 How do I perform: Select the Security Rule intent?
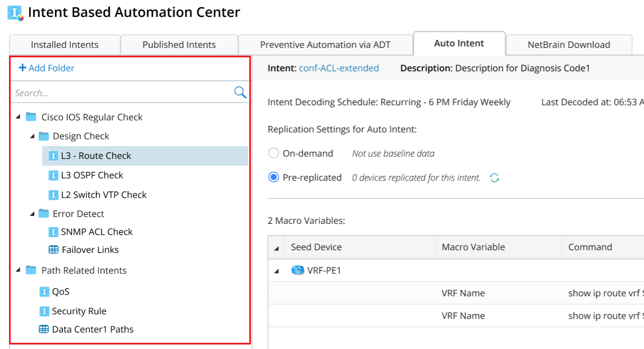click(79, 311)
